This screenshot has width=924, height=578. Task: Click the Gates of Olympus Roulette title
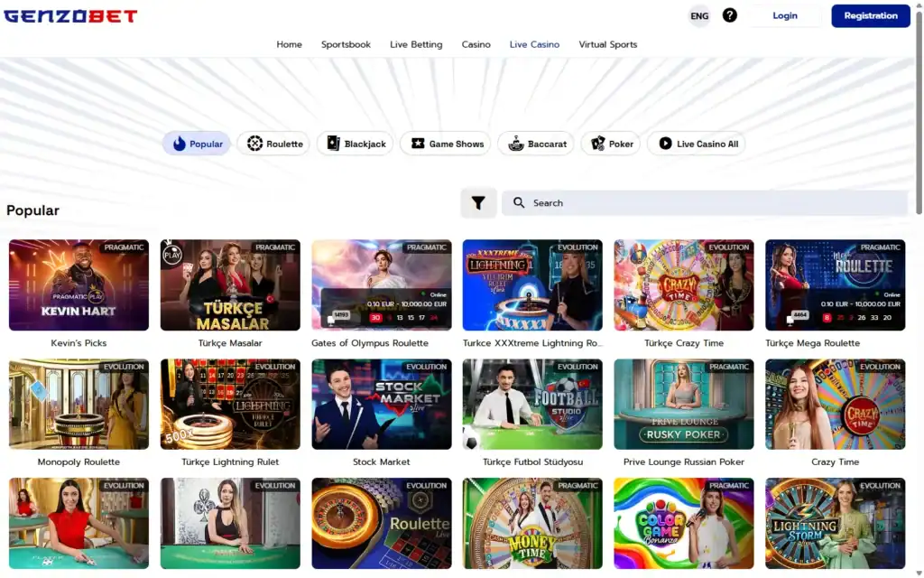(x=370, y=342)
